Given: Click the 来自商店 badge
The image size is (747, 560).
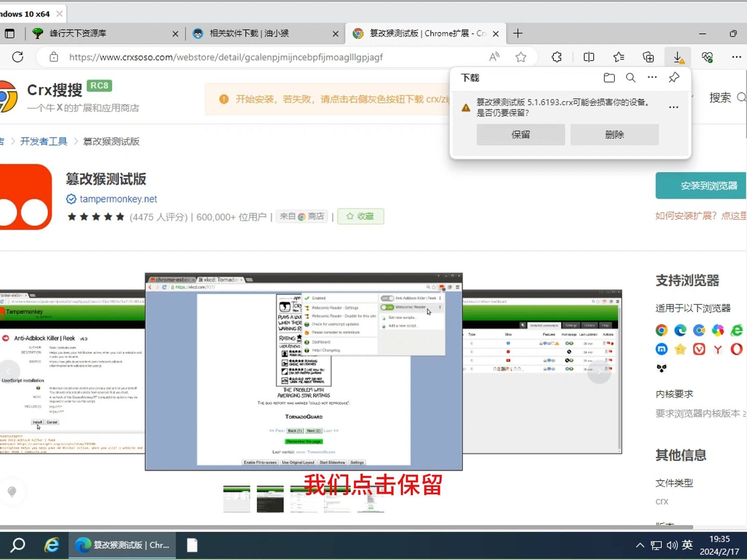Looking at the screenshot, I should pos(302,216).
